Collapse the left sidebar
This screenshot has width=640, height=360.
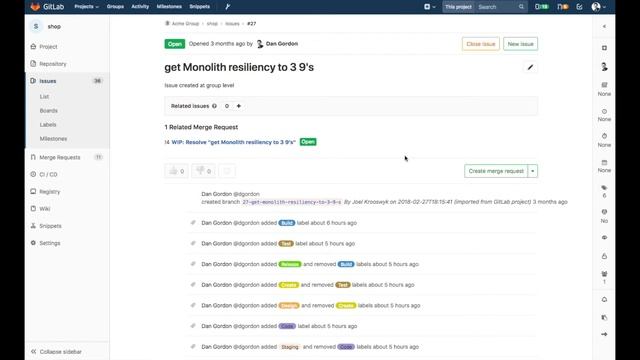point(56,352)
